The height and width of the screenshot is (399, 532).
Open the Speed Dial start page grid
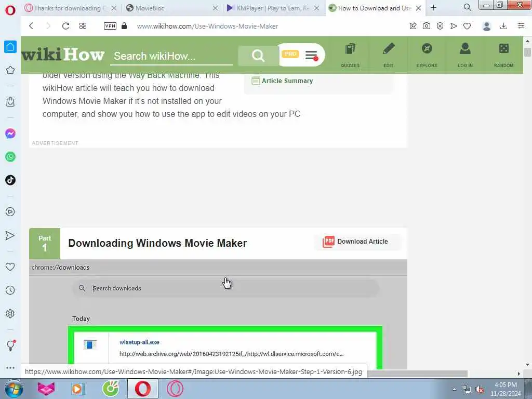[x=83, y=26]
